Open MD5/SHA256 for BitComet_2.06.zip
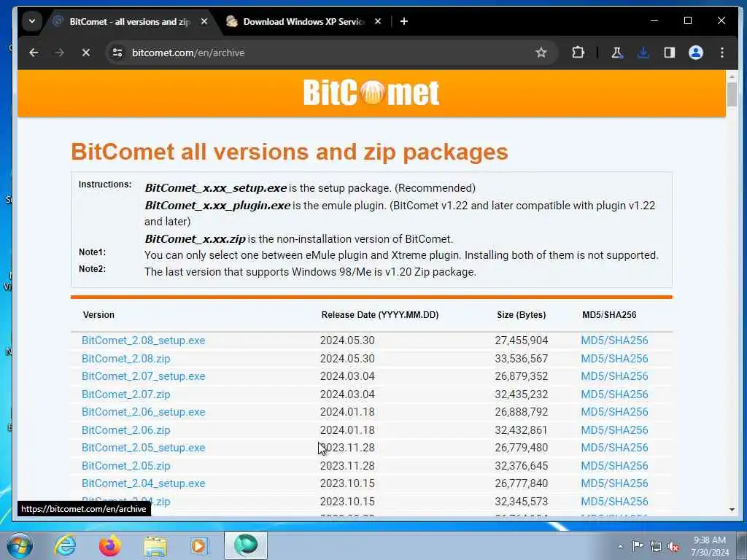Image resolution: width=747 pixels, height=560 pixels. (614, 430)
